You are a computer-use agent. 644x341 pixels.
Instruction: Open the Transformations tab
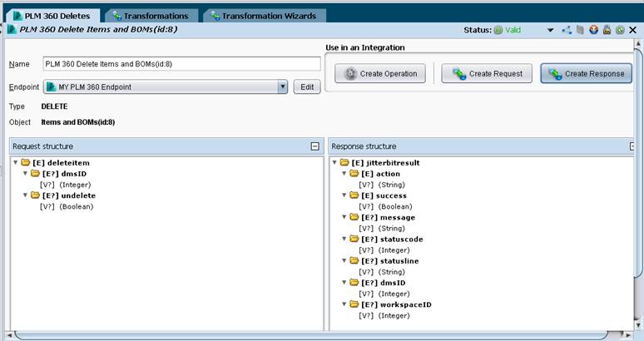pyautogui.click(x=151, y=16)
